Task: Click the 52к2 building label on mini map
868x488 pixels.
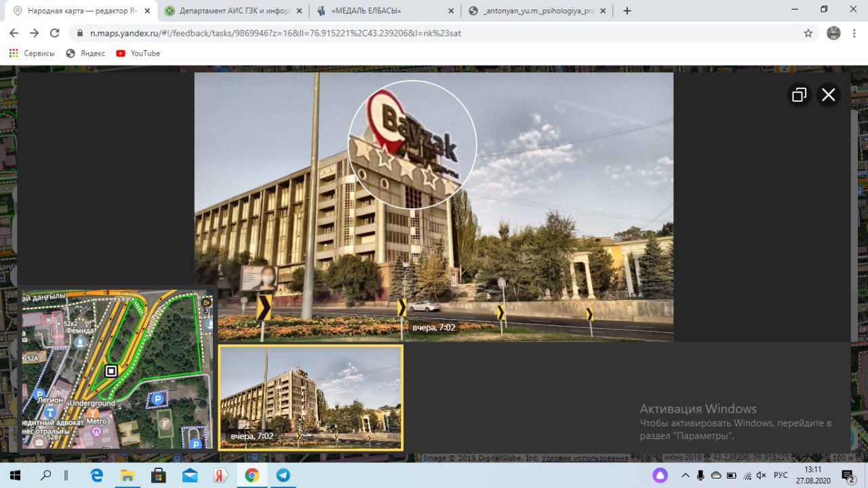Action: click(x=71, y=324)
